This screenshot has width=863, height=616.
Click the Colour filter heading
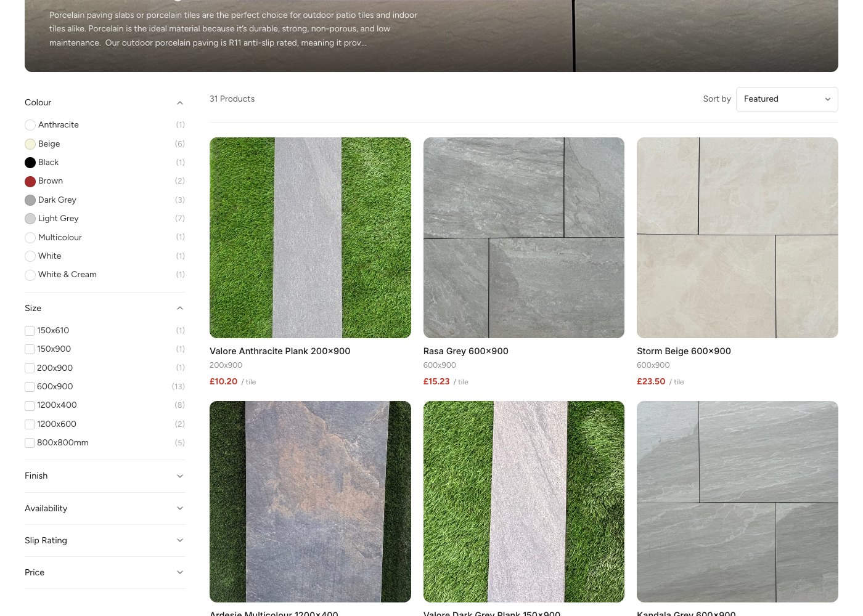38,103
